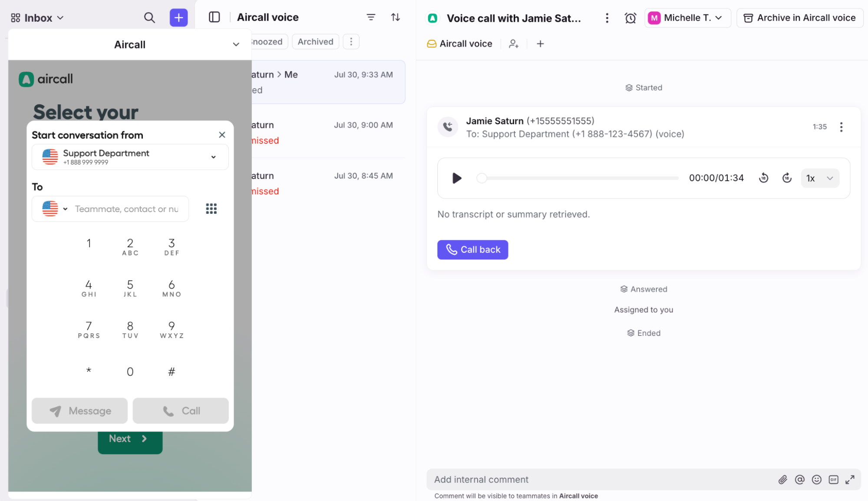Select the Aircall voice inbox tag
868x501 pixels.
pyautogui.click(x=460, y=44)
